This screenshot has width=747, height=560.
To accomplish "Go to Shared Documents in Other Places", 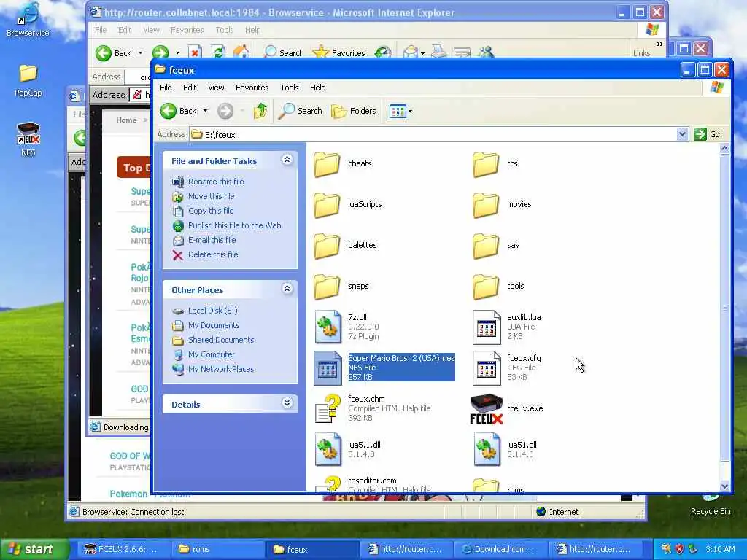I will pyautogui.click(x=221, y=340).
